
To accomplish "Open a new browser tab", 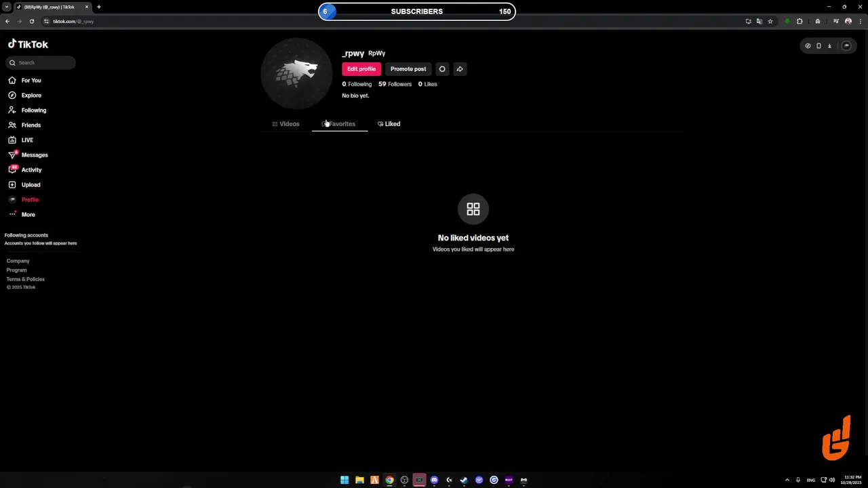I will [x=98, y=7].
